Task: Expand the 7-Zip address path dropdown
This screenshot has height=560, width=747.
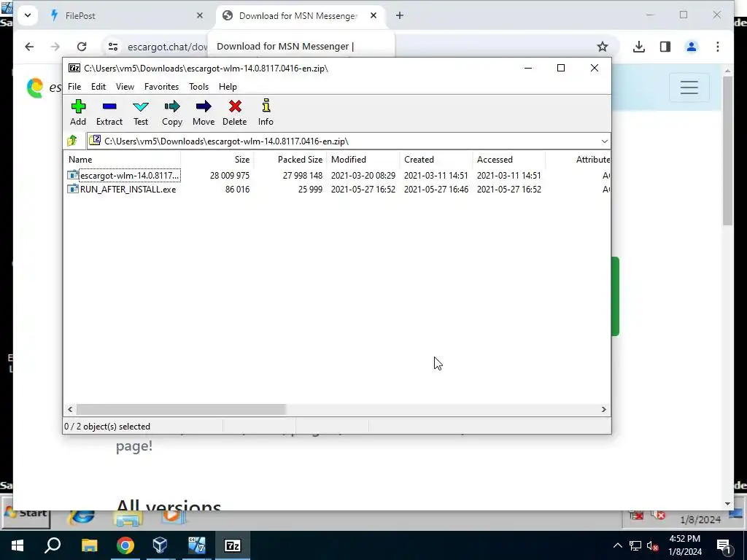Action: [x=604, y=141]
